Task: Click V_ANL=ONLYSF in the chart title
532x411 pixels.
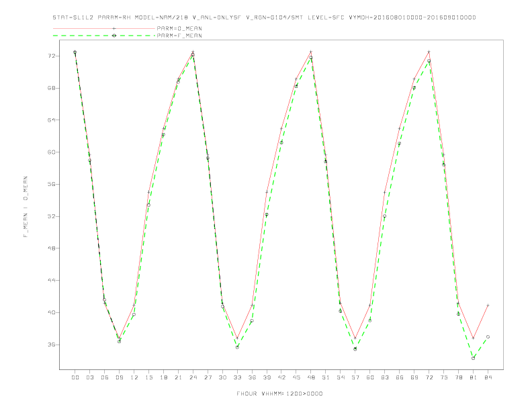Action: coord(217,17)
